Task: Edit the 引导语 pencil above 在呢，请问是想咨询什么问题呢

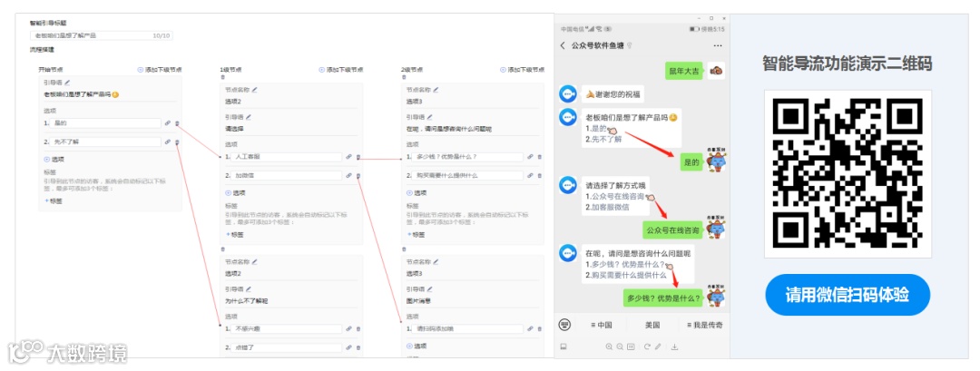Action: 429,117
